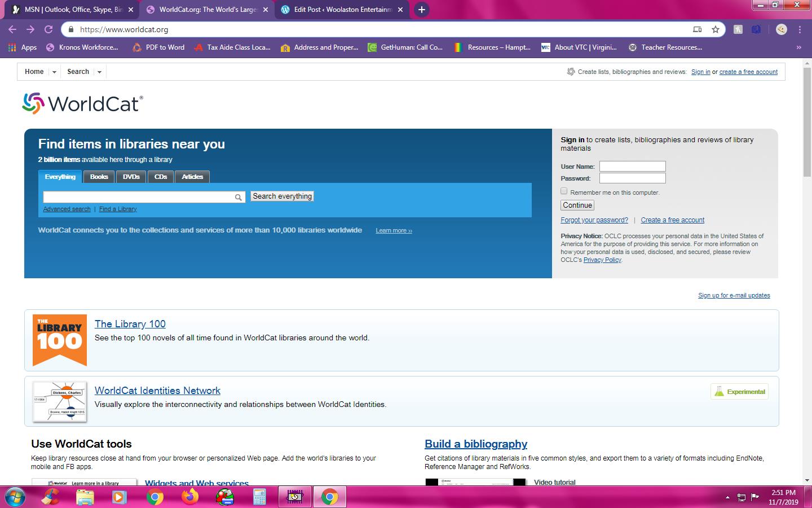Click the browser forward arrow
This screenshot has height=508, width=812.
coord(30,29)
